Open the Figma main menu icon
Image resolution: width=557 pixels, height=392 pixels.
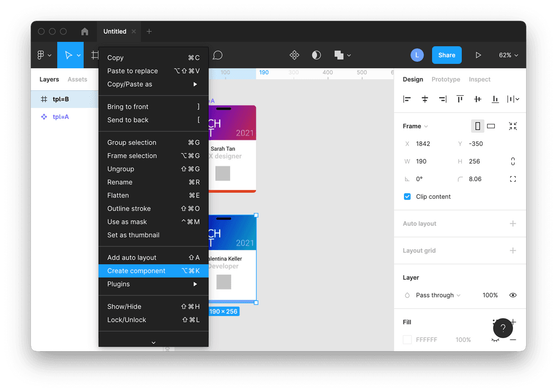(x=43, y=55)
